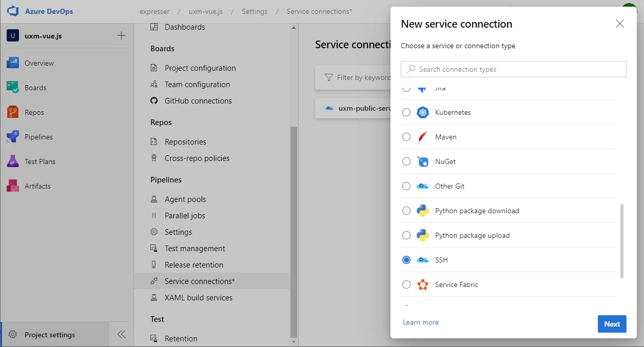Image resolution: width=644 pixels, height=347 pixels.
Task: Click the connection types list scrollbar
Action: pos(622,241)
